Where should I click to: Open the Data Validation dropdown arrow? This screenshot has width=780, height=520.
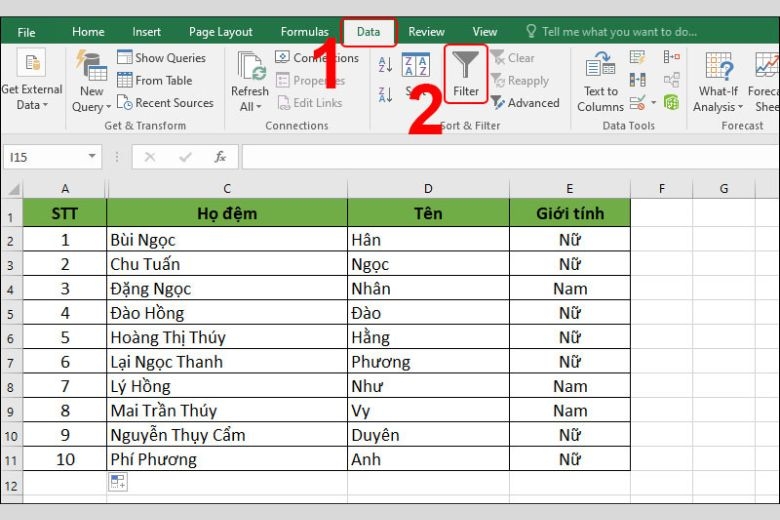654,103
